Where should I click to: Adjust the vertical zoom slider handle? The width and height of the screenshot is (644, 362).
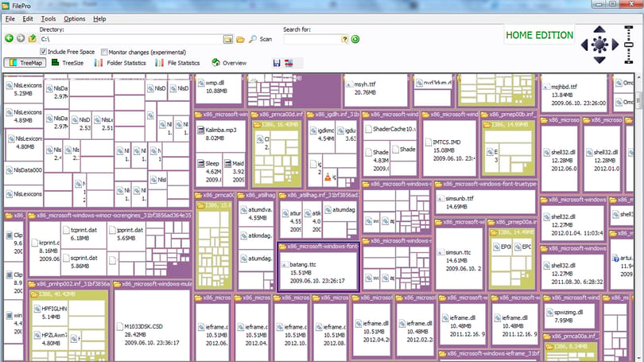pyautogui.click(x=628, y=45)
